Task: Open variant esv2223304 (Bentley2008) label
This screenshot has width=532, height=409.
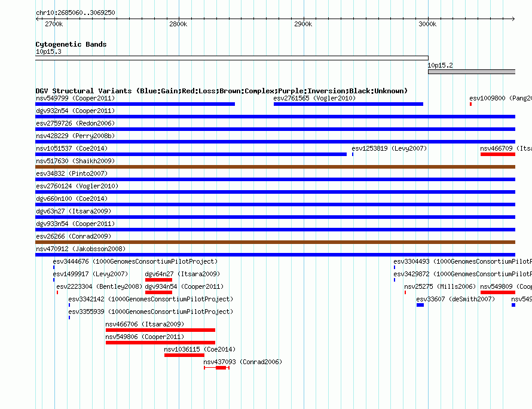Action: 99,286
